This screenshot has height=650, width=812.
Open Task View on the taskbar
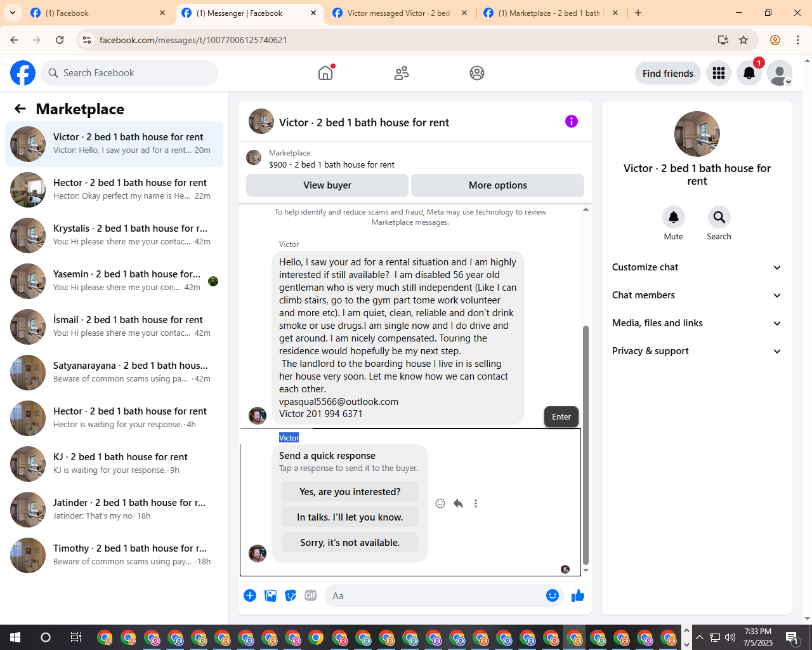75,637
